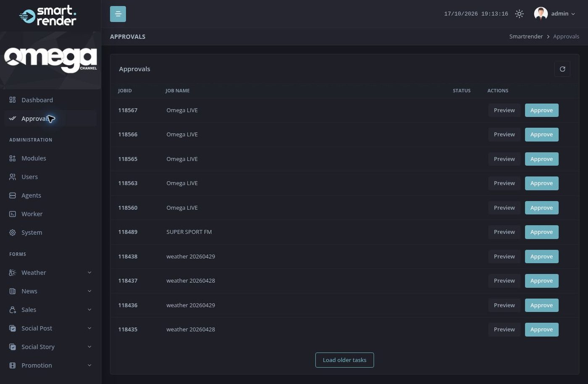This screenshot has width=588, height=384.
Task: Click the Smartrender breadcrumb link
Action: (526, 37)
